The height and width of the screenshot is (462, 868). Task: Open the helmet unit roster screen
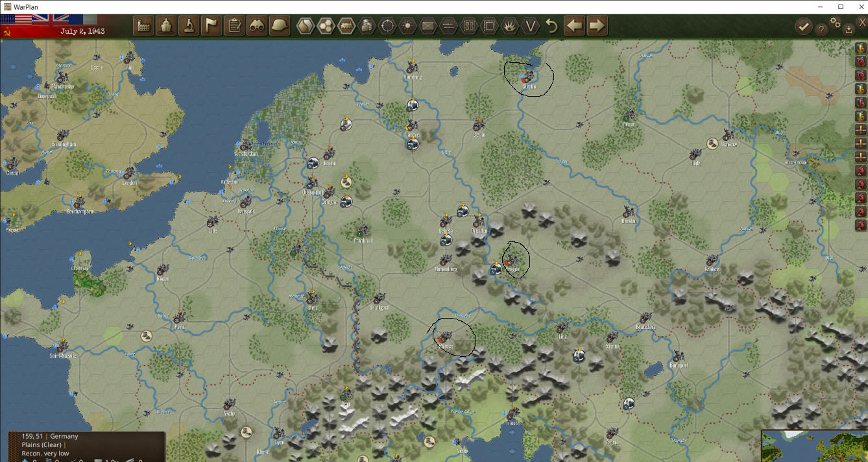coord(279,26)
